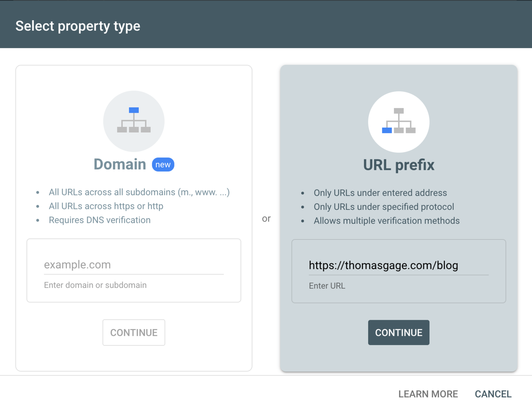Viewport: 532px width, 412px height.
Task: Click the 'Enter URL' helper label
Action: (x=327, y=286)
